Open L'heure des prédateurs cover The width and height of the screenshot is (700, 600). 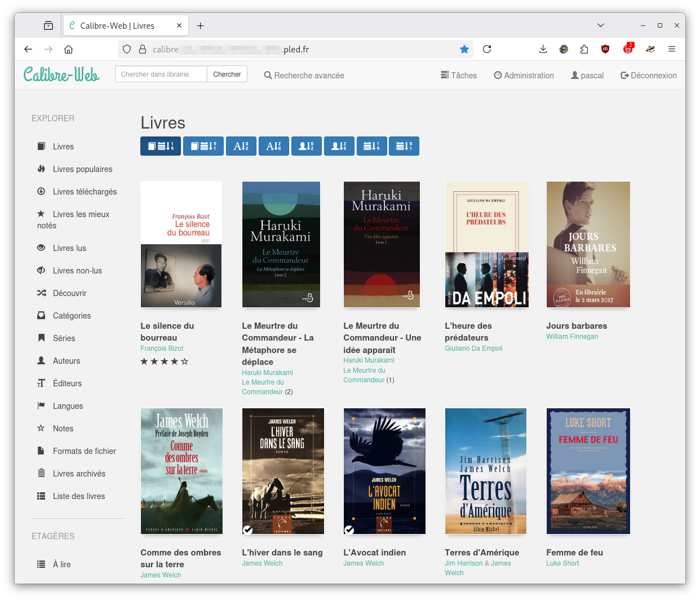click(x=487, y=244)
